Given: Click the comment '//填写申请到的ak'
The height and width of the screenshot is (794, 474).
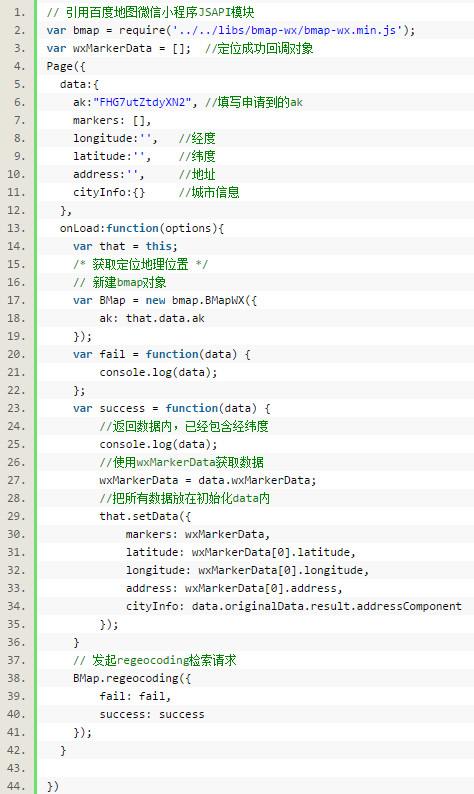Looking at the screenshot, I should (x=254, y=102).
